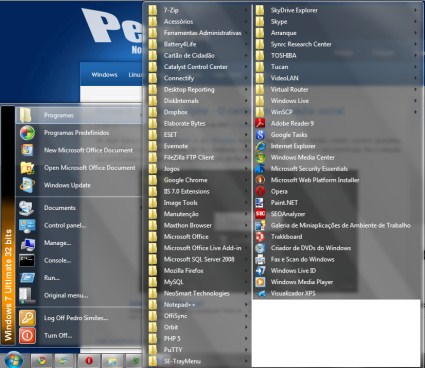Open the VideoLAN folder
The height and width of the screenshot is (368, 425).
[x=336, y=78]
